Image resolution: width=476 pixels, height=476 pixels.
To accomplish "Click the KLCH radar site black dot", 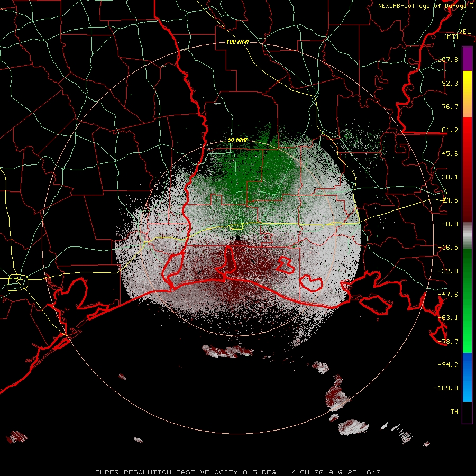I will pyautogui.click(x=237, y=238).
